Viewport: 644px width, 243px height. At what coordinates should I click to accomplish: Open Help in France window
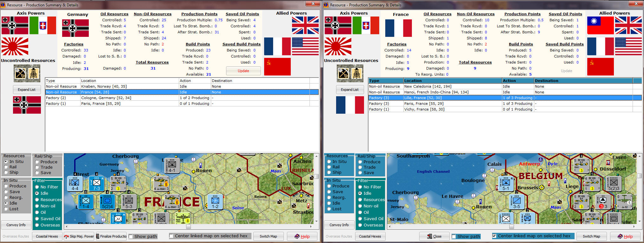(x=625, y=236)
